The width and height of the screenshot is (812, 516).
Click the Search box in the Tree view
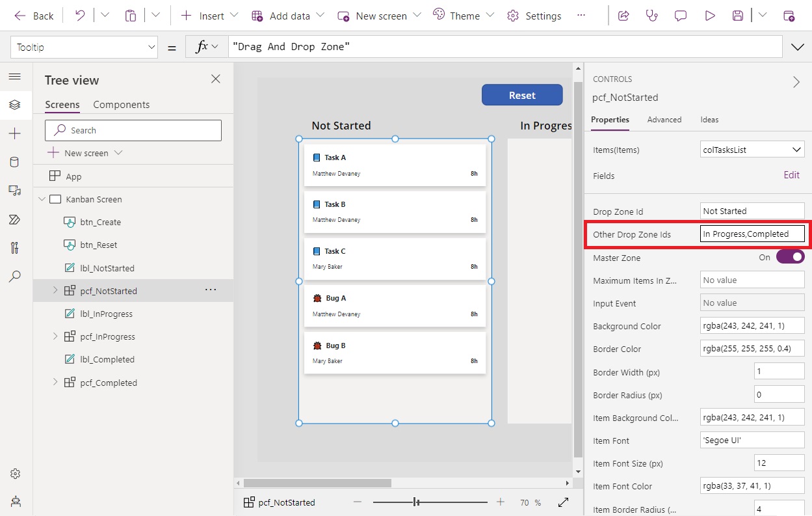click(x=133, y=130)
